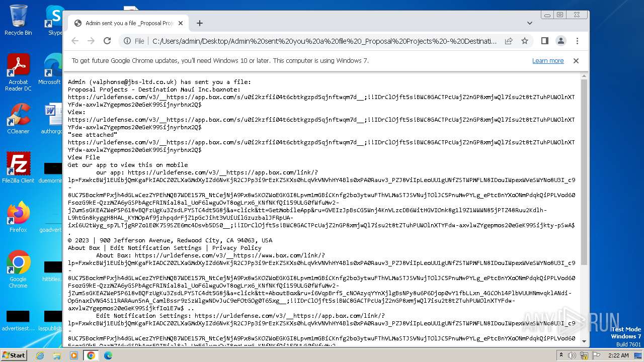The height and width of the screenshot is (362, 644).
Task: Open network status tray icon
Action: point(584,355)
